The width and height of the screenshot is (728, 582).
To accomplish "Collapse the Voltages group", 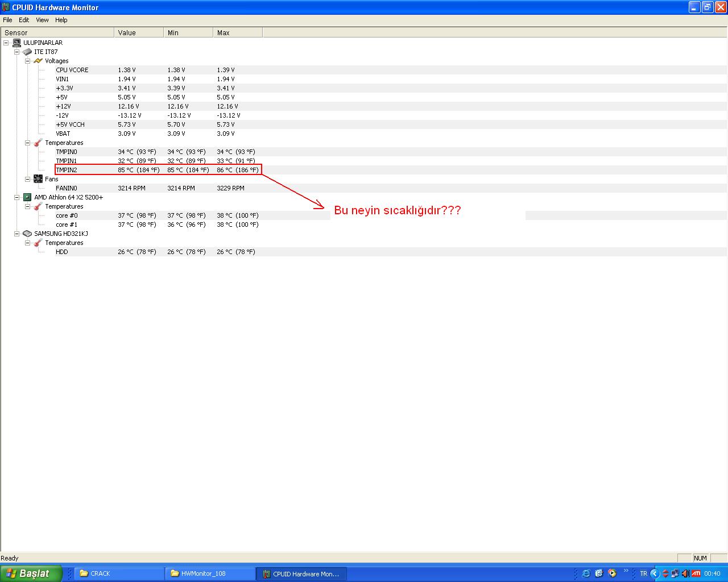I will (x=27, y=61).
